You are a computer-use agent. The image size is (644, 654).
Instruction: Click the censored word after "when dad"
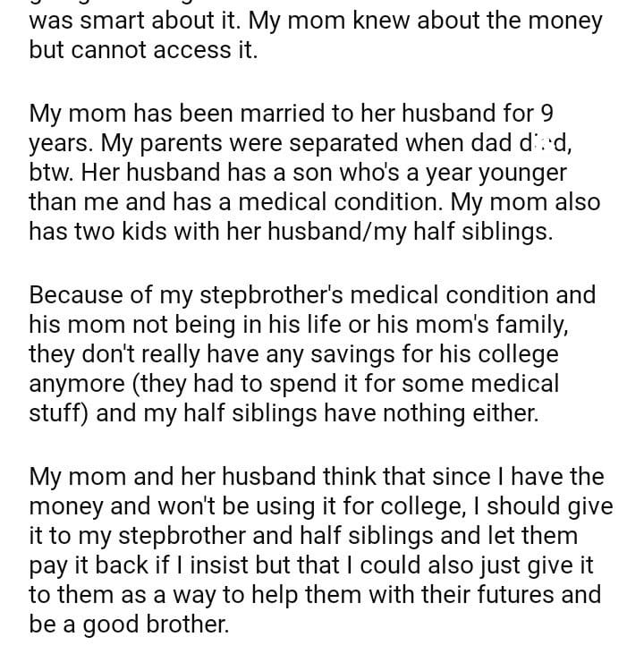click(x=545, y=143)
